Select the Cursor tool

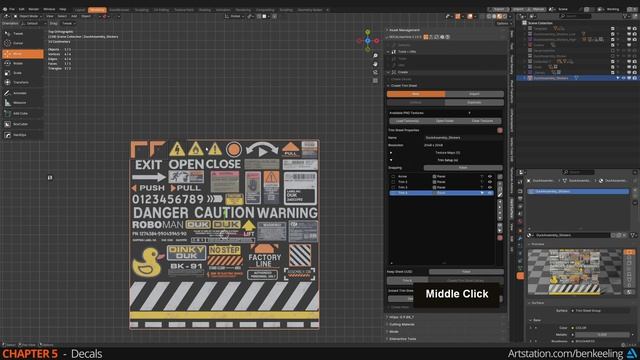(x=22, y=43)
